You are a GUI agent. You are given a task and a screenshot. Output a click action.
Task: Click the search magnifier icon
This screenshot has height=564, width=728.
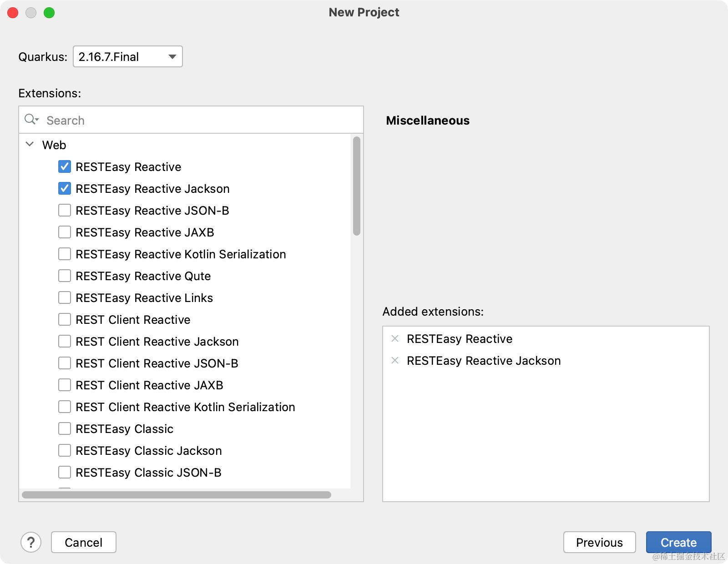[31, 120]
